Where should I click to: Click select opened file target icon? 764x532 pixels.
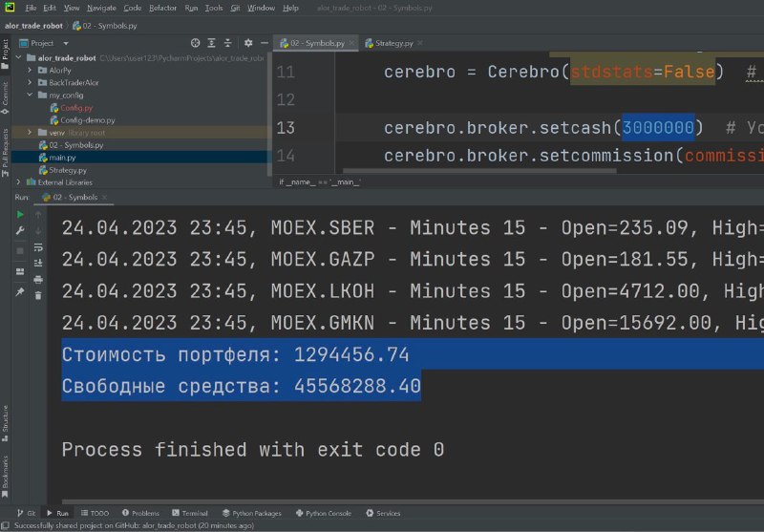pyautogui.click(x=195, y=43)
